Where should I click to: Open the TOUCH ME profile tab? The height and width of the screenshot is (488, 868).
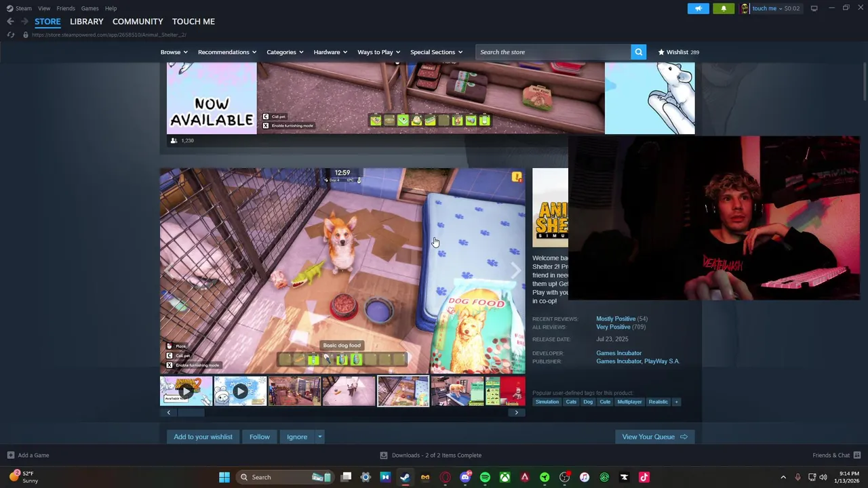pyautogui.click(x=193, y=22)
